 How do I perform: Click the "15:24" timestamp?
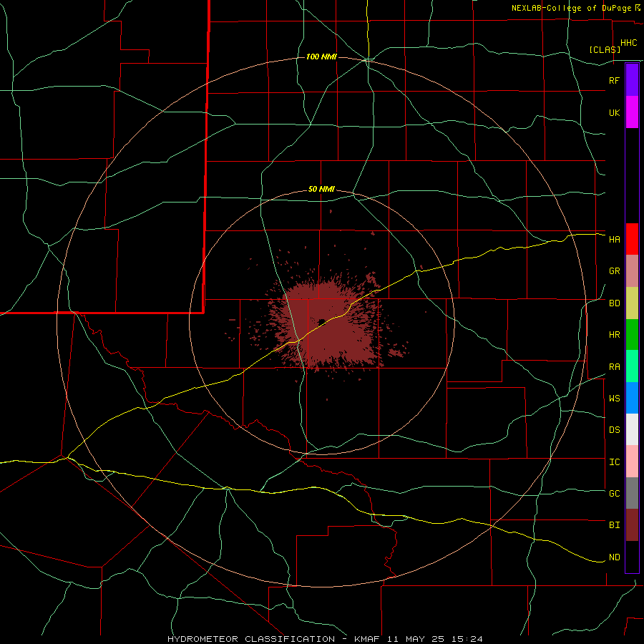(468, 639)
